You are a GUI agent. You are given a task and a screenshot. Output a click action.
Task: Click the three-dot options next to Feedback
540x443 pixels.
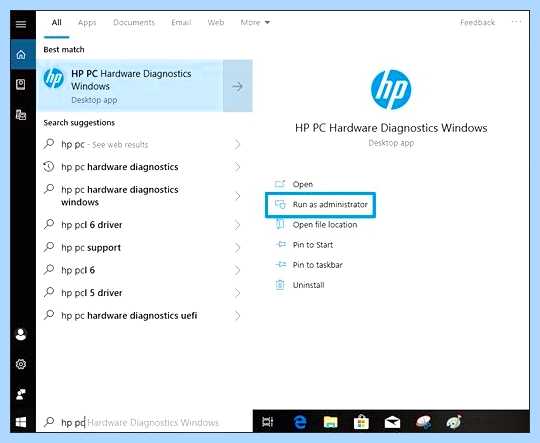[x=516, y=22]
